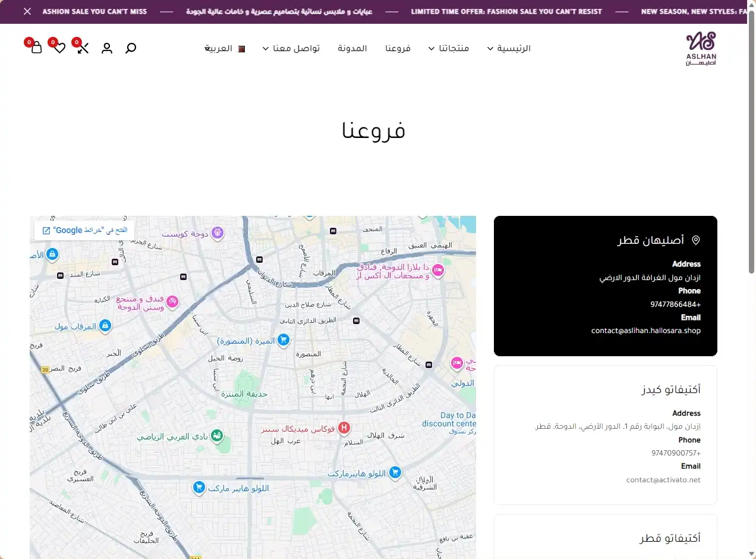Click the hotel marker near الدولي label
Screen dimensions: 756x559
point(456,362)
